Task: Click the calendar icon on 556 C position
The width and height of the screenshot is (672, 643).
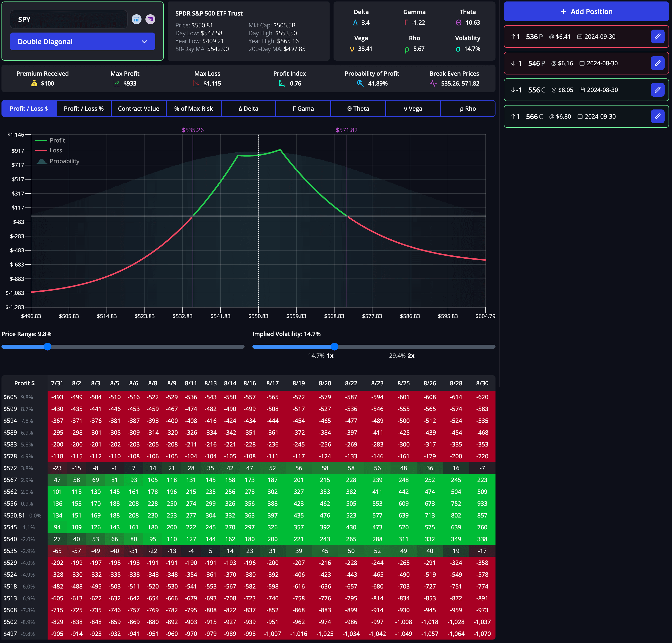Action: [x=582, y=90]
